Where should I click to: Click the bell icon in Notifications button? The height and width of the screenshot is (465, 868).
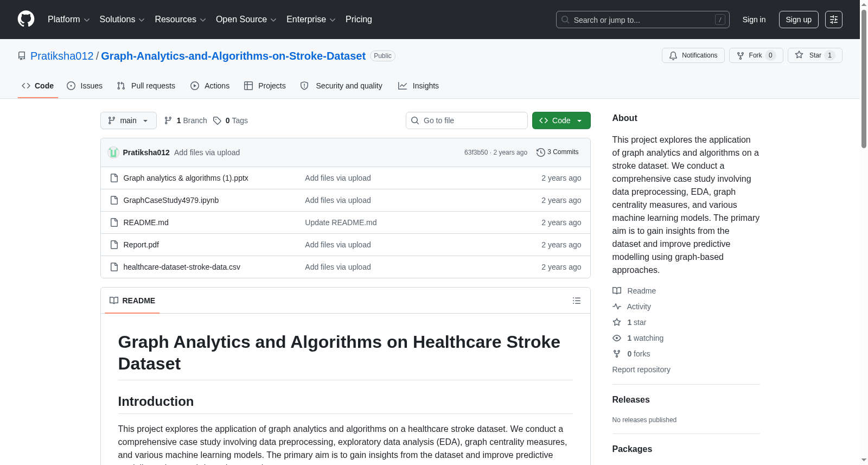[673, 55]
